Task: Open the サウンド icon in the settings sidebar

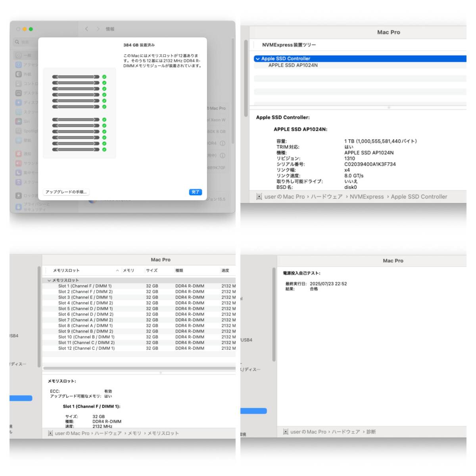Action: point(18,163)
